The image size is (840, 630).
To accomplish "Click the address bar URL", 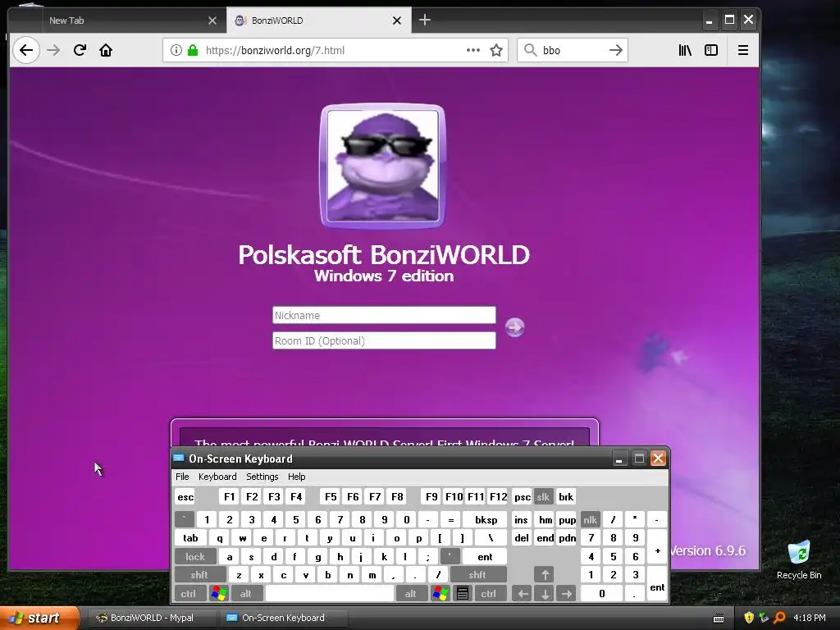I will coord(275,50).
